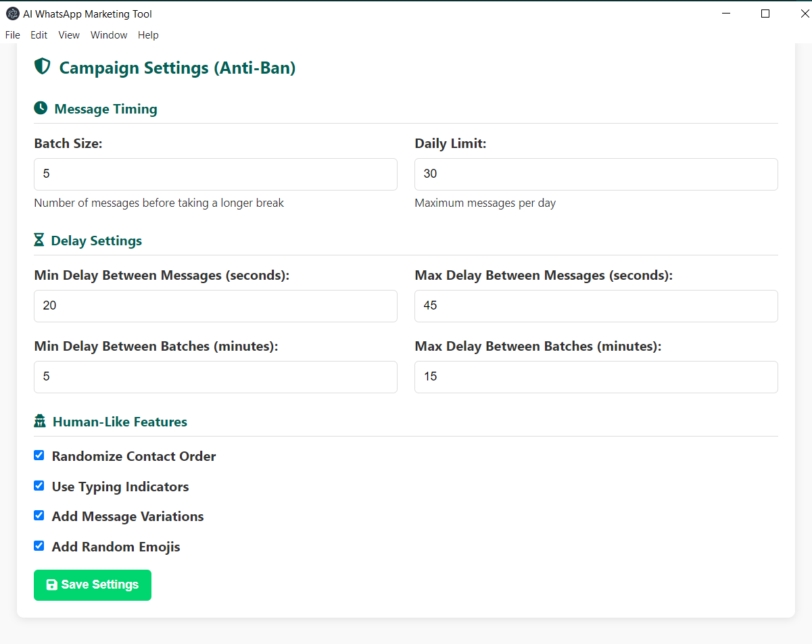This screenshot has height=644, width=812.
Task: Edit the Max Delay Between Batches field
Action: (x=596, y=377)
